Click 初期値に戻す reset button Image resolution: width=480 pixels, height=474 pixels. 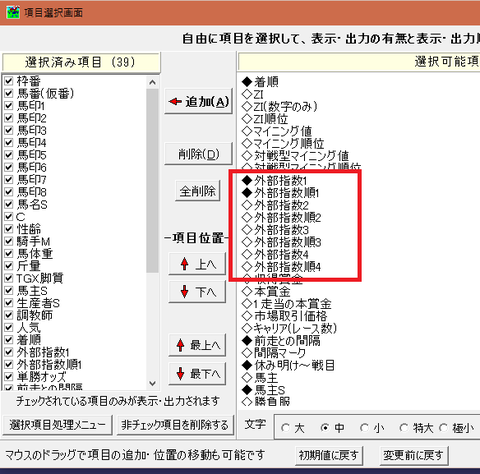[x=329, y=455]
